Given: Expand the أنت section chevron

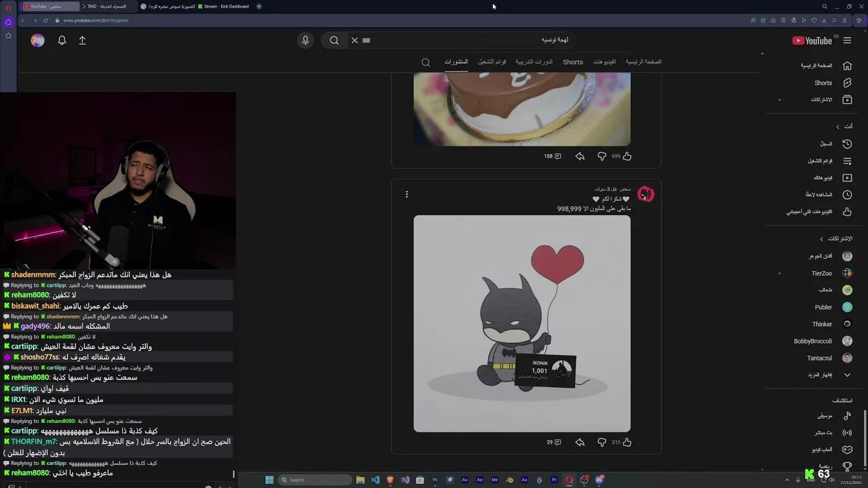Looking at the screenshot, I should [837, 127].
